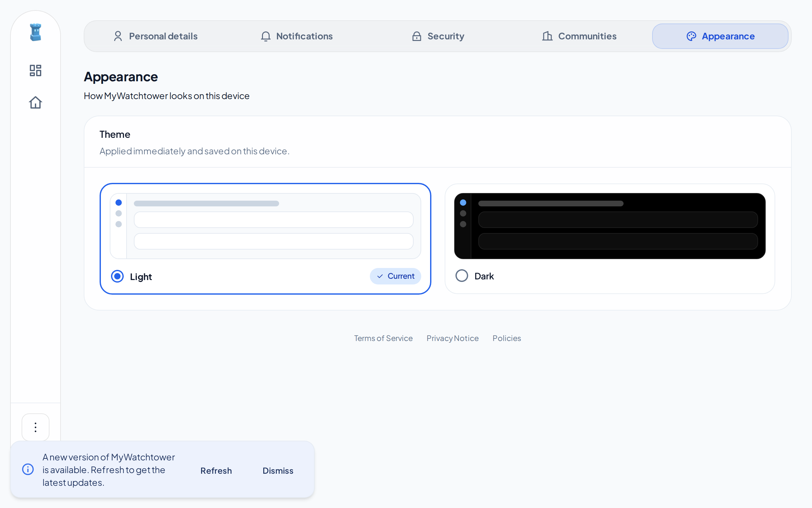Image resolution: width=812 pixels, height=508 pixels.
Task: Select the Light theme radio button
Action: pos(117,277)
